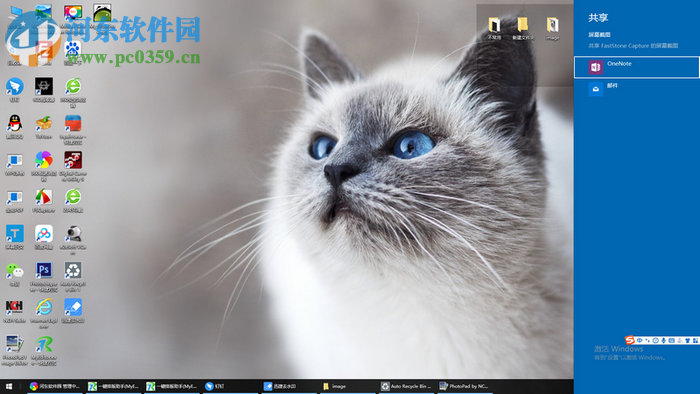Switch to Auto Recycle Bin taskbar item
Viewport: 700px width, 394px height.
coord(405,386)
